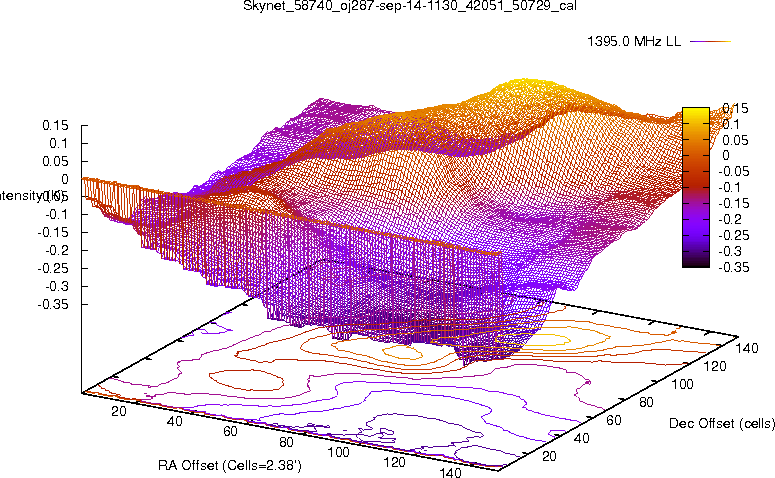Select the Dec Offset (cells) axis label
775x478 pixels.
click(722, 423)
